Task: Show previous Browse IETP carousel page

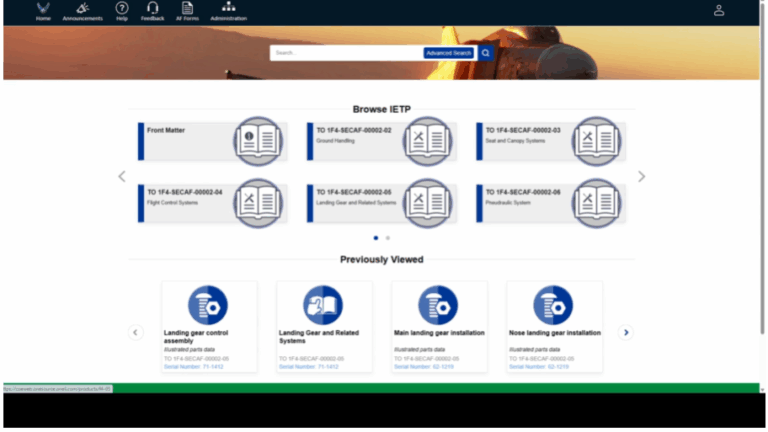Action: coord(122,177)
